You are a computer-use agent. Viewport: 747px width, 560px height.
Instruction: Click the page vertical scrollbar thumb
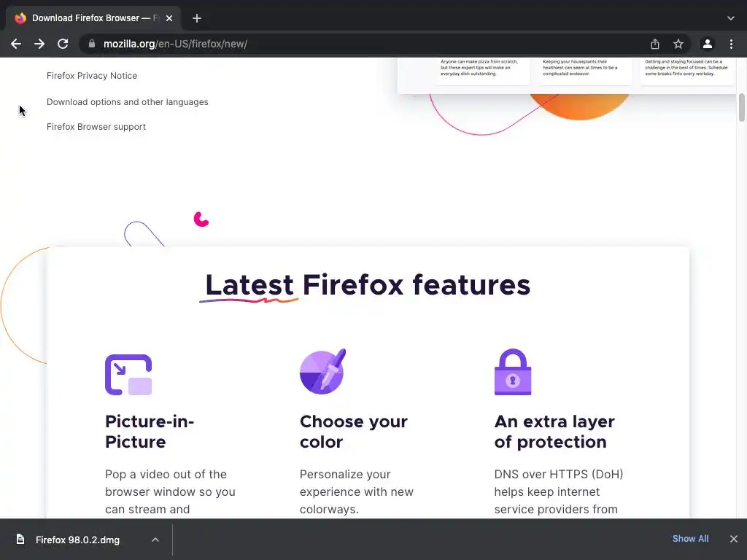(741, 108)
